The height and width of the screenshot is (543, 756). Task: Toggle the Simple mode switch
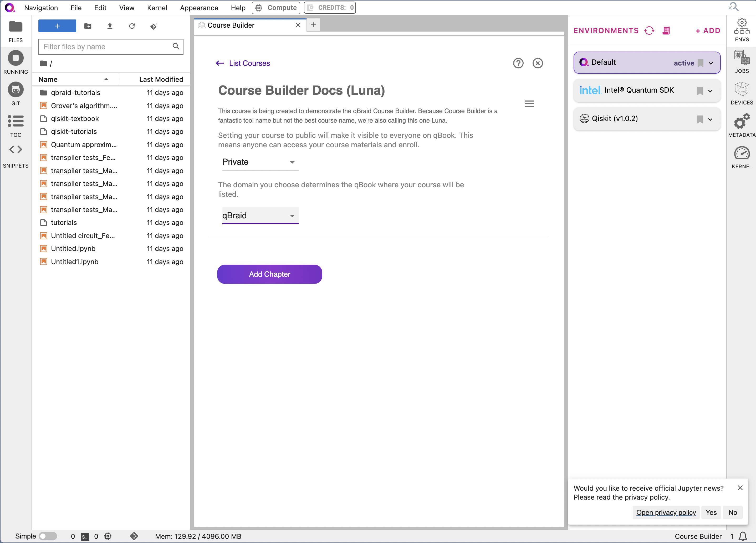(x=48, y=536)
